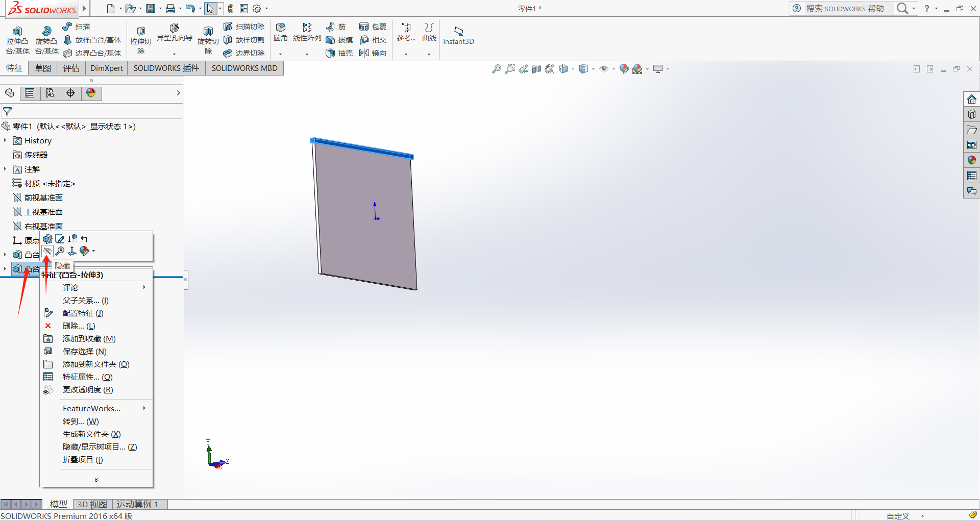Open the DisplayManager color wheel tab

click(x=91, y=93)
